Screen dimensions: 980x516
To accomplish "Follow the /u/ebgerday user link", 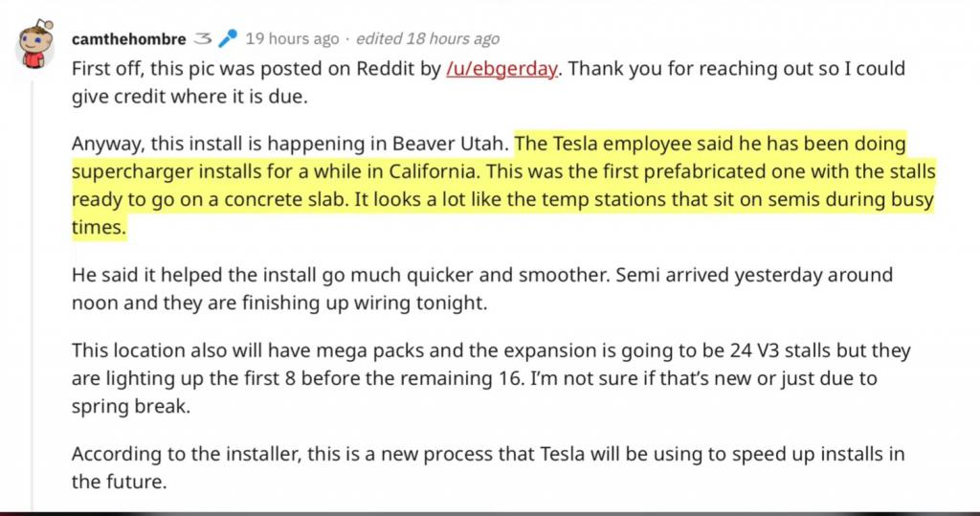I will (501, 68).
